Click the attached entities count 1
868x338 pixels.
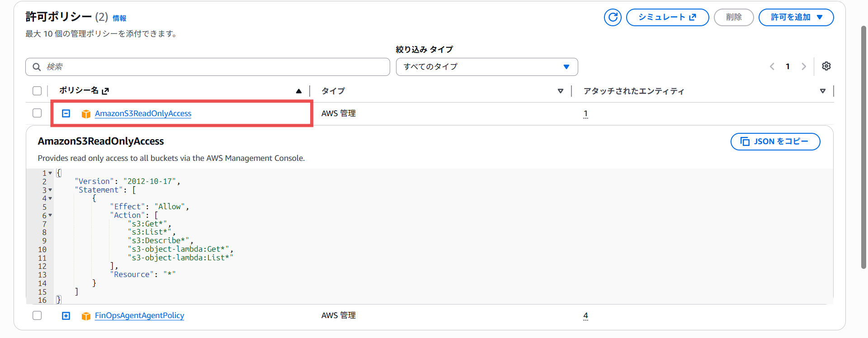[585, 113]
